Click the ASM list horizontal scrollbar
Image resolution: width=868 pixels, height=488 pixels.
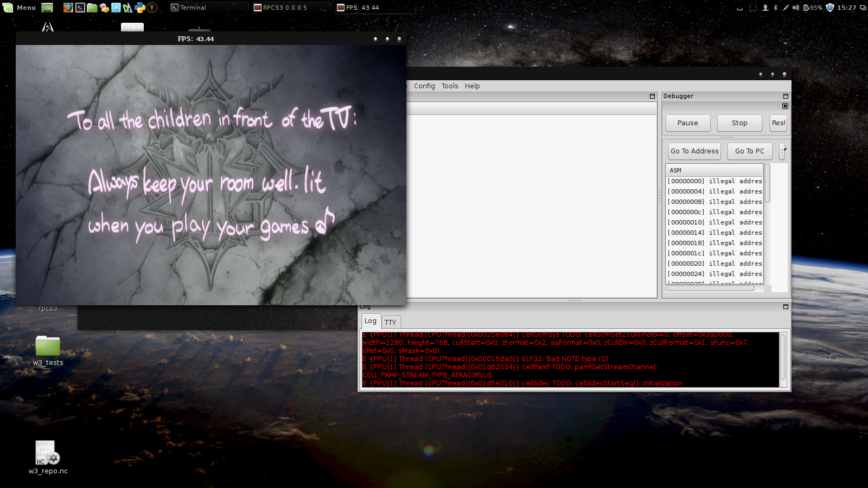coord(710,288)
